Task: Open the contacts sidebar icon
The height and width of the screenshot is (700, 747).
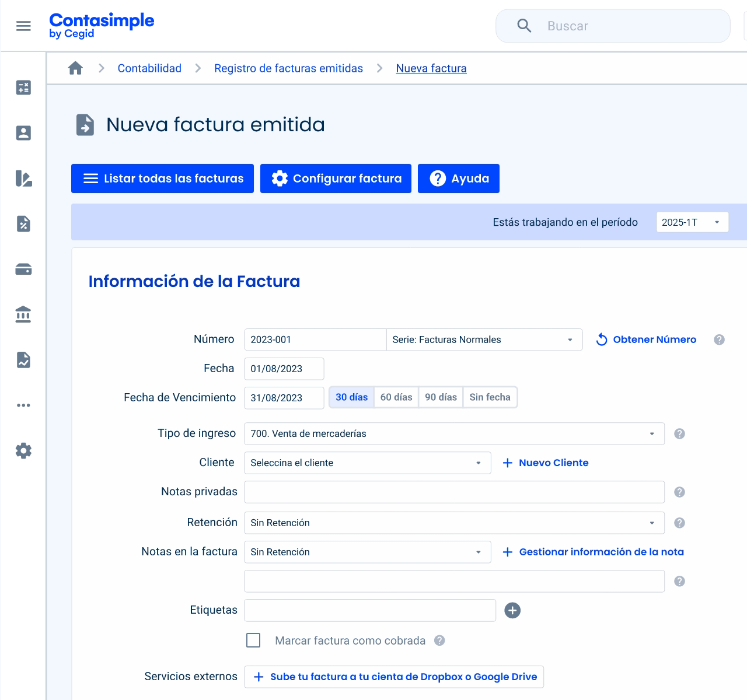Action: click(23, 133)
